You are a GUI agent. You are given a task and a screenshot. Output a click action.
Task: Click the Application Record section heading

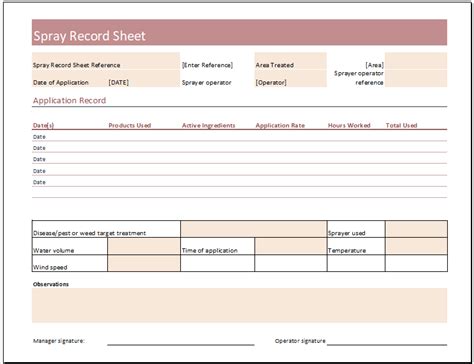69,100
